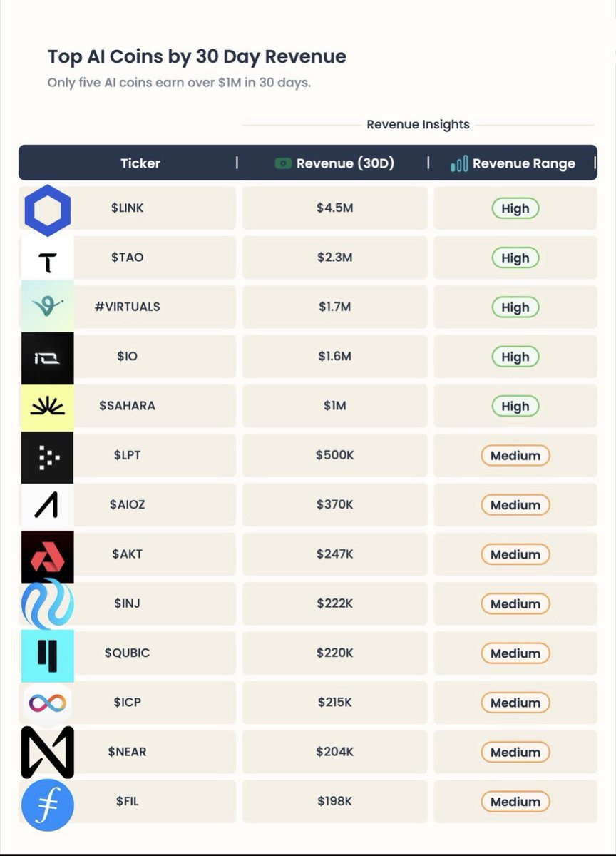This screenshot has height=856, width=616.
Task: Click the blue Filecoin $FIL logo
Action: pyautogui.click(x=48, y=805)
